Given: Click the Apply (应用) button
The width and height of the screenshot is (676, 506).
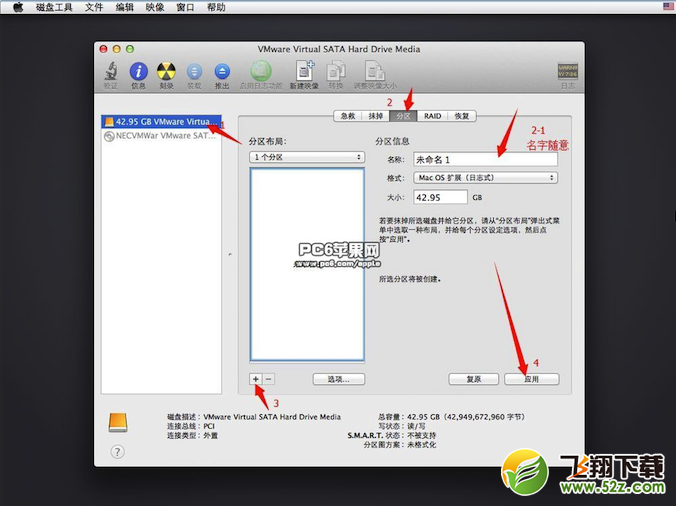Looking at the screenshot, I should pos(532,379).
